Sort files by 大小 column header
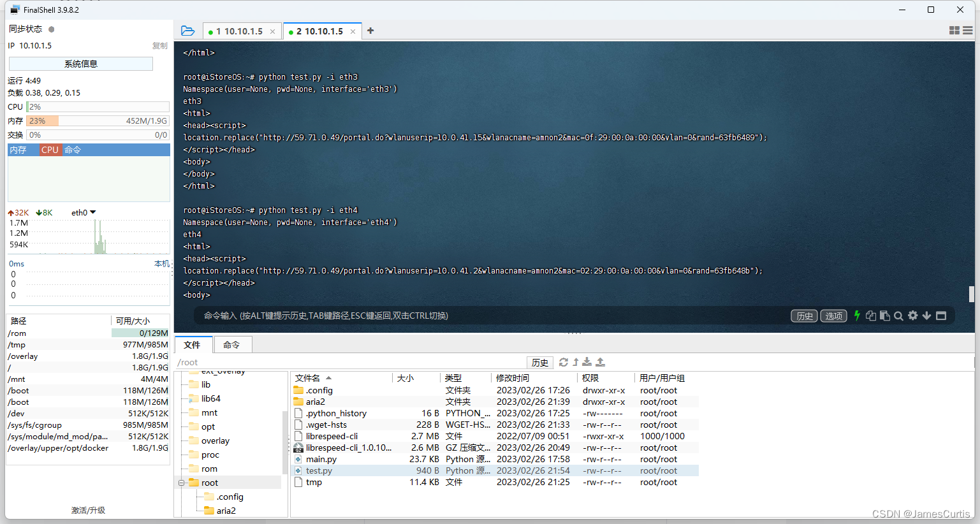The image size is (980, 524). coord(416,378)
